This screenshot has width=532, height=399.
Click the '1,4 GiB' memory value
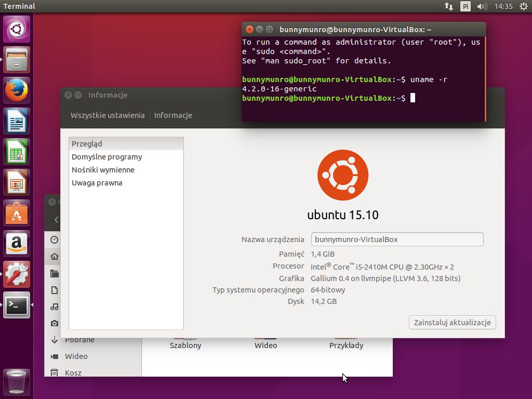[323, 254]
